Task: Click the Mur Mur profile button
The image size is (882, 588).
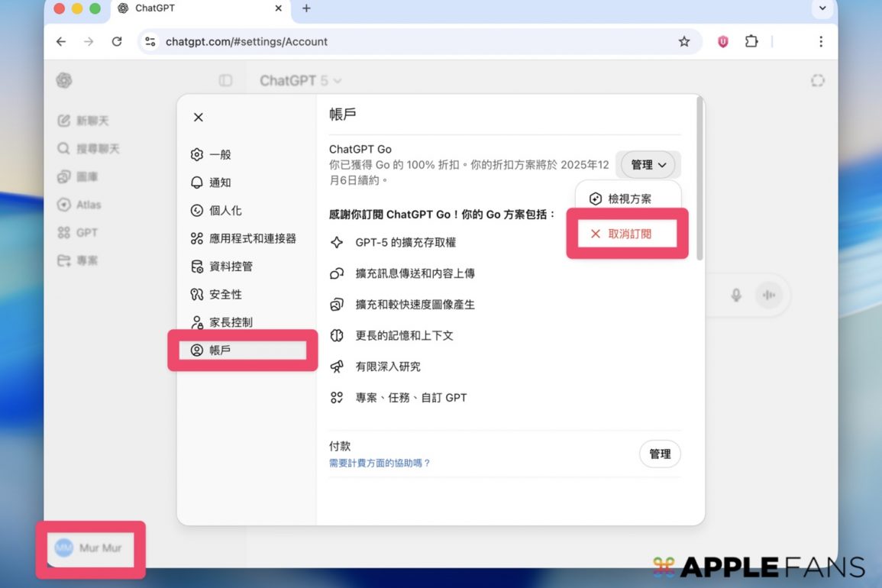Action: click(x=90, y=548)
